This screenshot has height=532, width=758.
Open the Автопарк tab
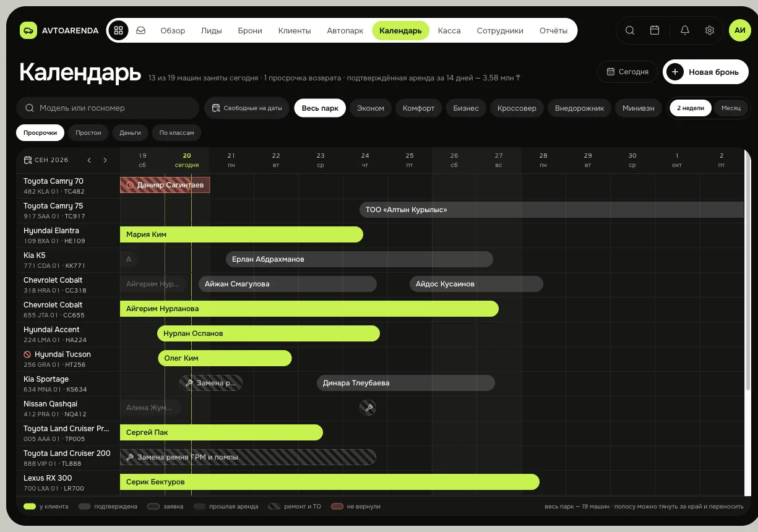345,30
